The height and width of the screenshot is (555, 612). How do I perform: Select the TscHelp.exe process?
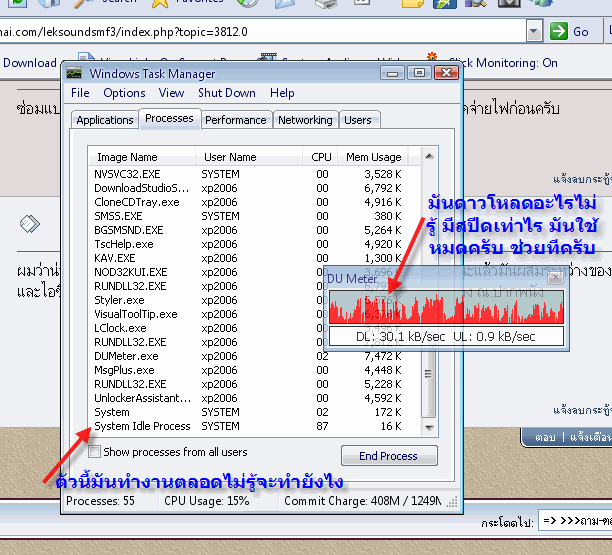pos(254,244)
